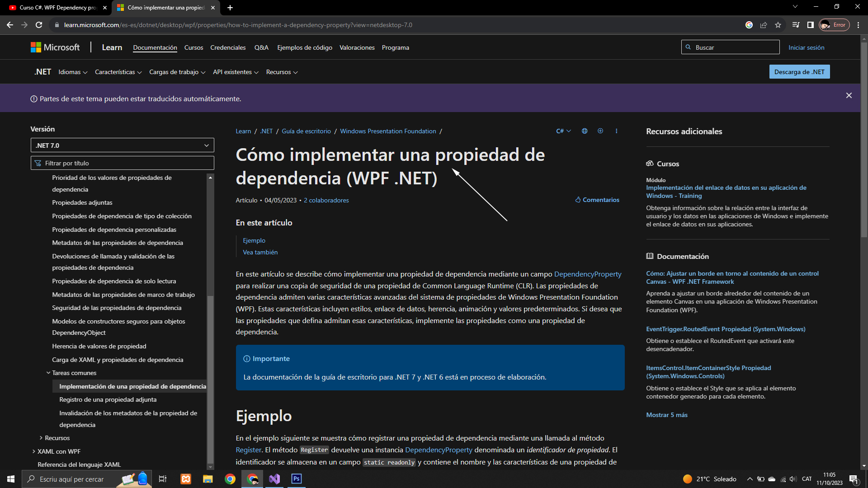Click the Filtrar por título input field
This screenshot has width=868, height=488.
(122, 163)
